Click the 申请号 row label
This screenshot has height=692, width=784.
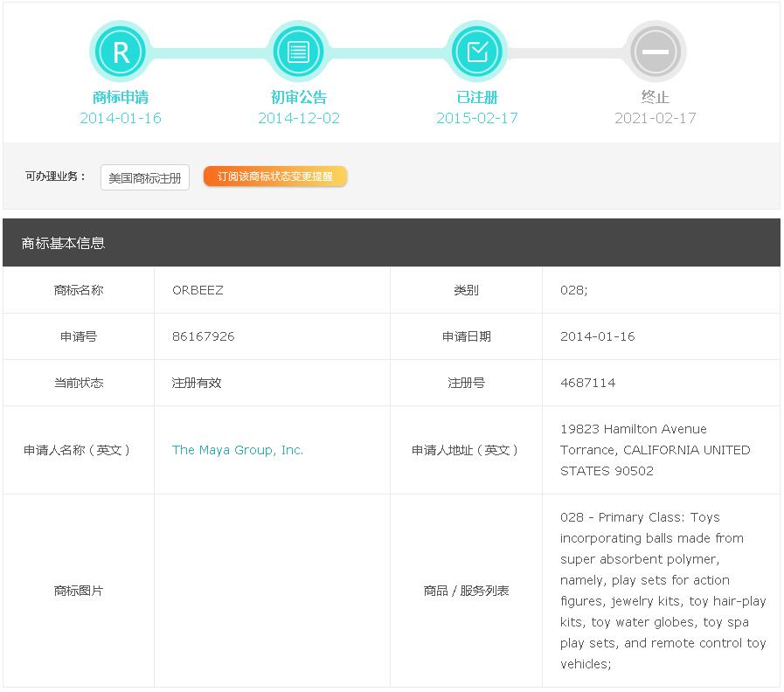pyautogui.click(x=79, y=336)
